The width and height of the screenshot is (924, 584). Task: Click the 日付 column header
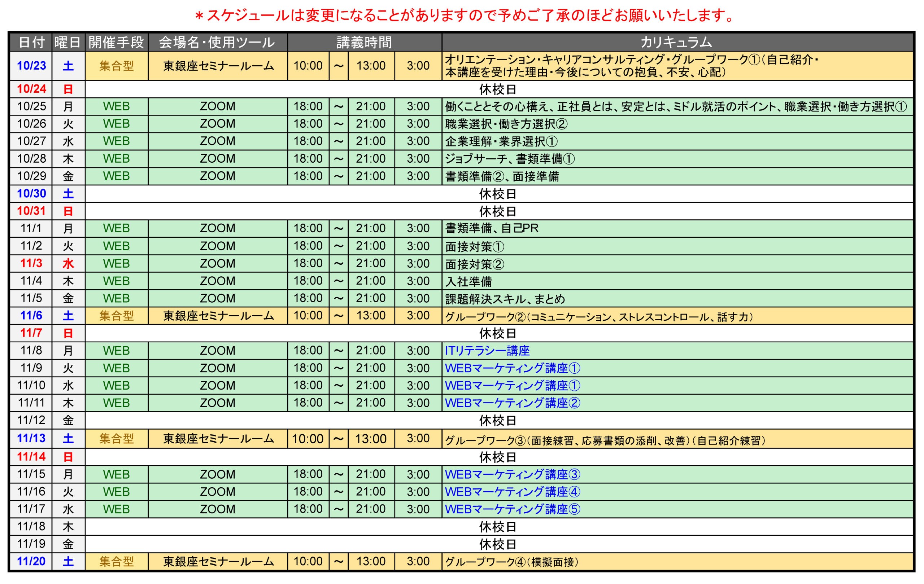(31, 42)
